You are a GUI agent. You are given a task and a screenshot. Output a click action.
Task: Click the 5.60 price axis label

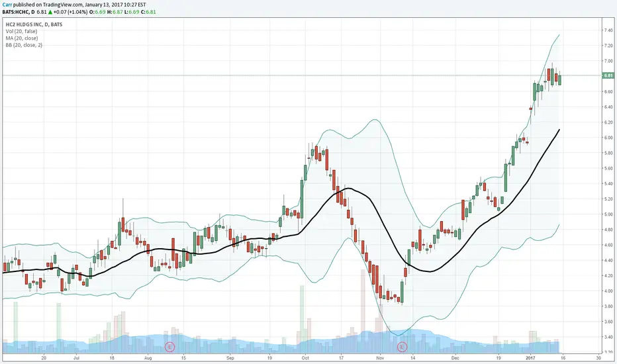click(608, 168)
